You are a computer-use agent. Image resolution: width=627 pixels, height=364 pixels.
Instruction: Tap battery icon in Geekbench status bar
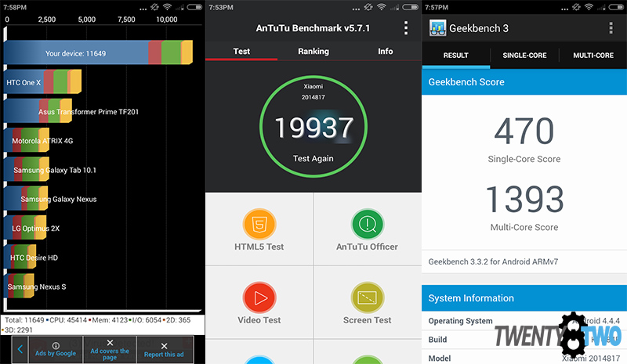(616, 7)
